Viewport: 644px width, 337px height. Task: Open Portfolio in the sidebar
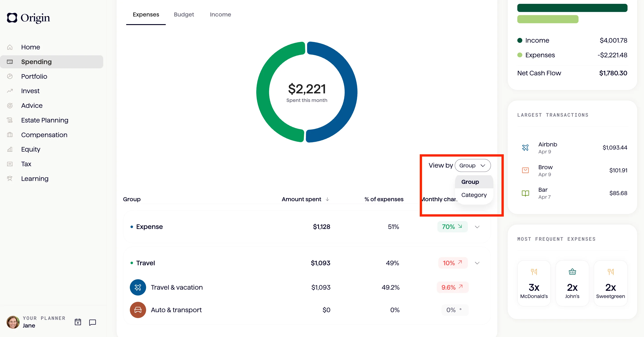point(34,76)
